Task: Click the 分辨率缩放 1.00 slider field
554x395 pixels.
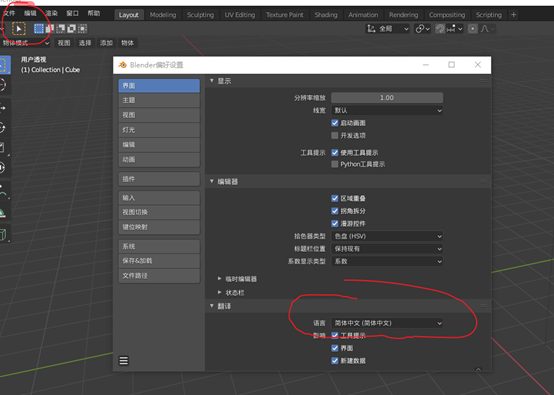Action: [x=387, y=98]
